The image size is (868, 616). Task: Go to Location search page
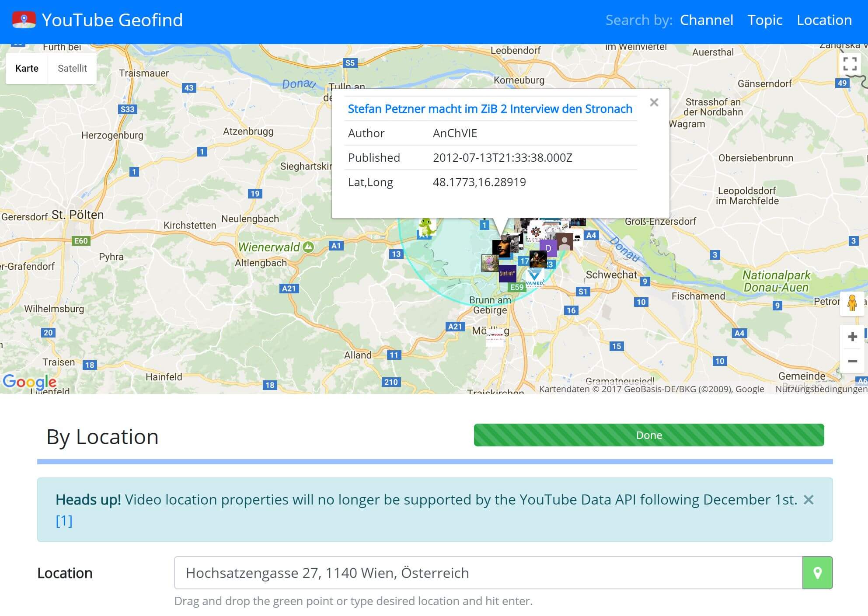point(824,20)
